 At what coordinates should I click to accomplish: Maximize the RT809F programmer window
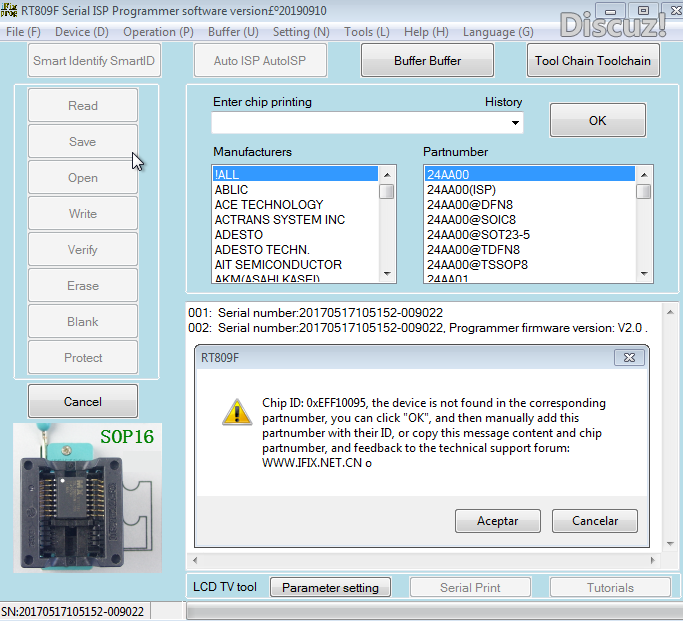click(x=643, y=10)
